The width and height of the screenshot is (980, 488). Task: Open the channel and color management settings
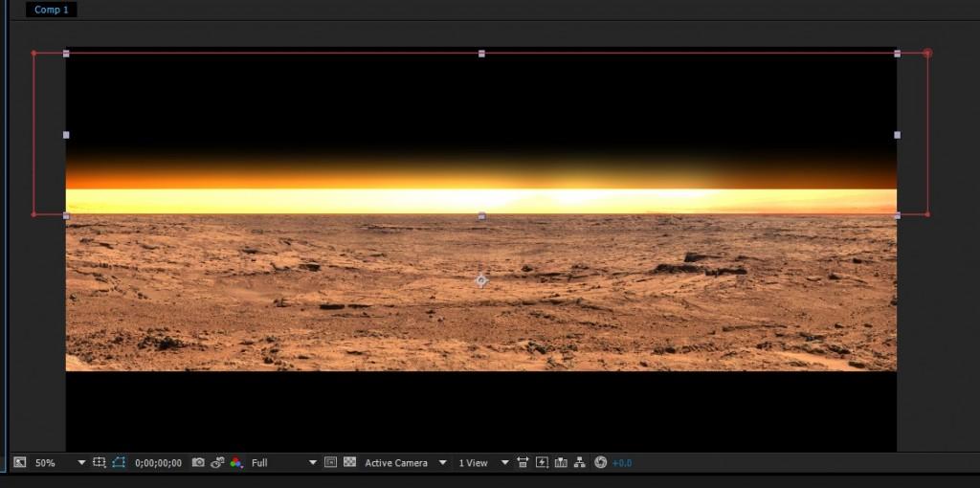pyautogui.click(x=235, y=463)
